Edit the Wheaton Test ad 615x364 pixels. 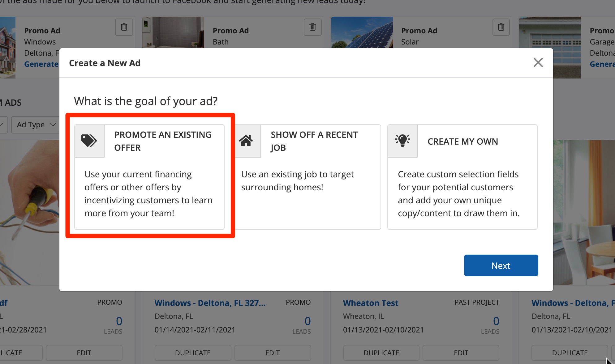click(461, 353)
